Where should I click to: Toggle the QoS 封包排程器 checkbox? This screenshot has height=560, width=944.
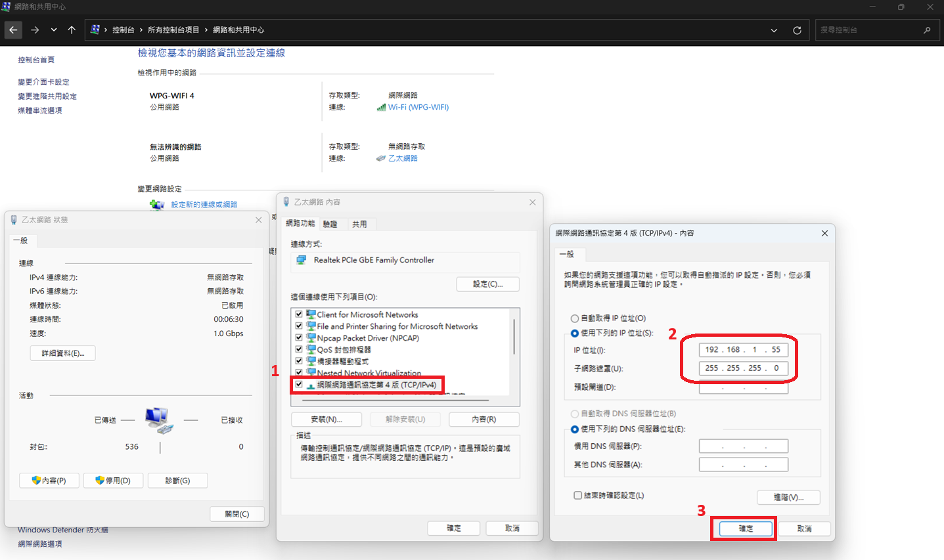(x=299, y=349)
